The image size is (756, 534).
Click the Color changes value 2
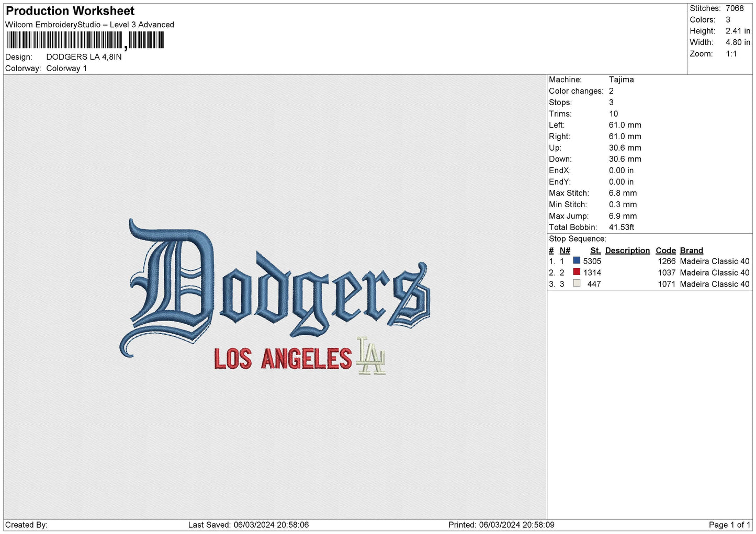(x=611, y=91)
